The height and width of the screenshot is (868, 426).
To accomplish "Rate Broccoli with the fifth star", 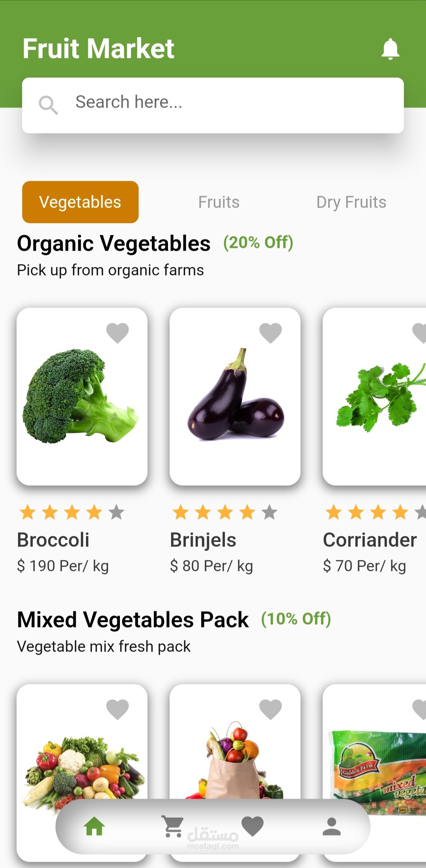I will point(116,513).
